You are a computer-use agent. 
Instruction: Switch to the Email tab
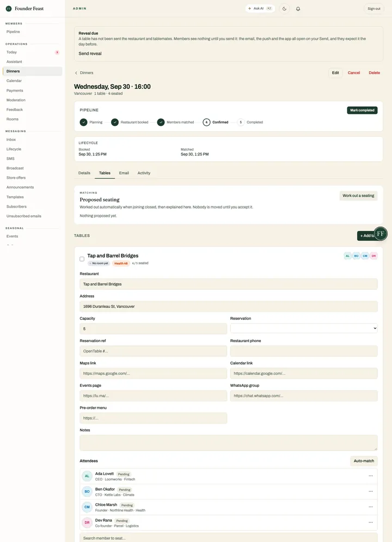coord(124,173)
